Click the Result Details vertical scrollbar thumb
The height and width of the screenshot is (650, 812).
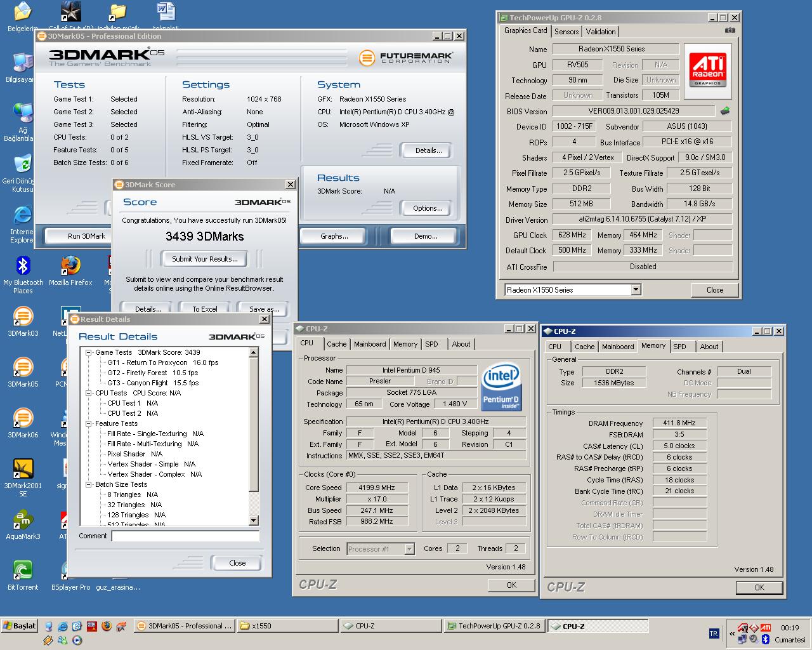coord(254,425)
